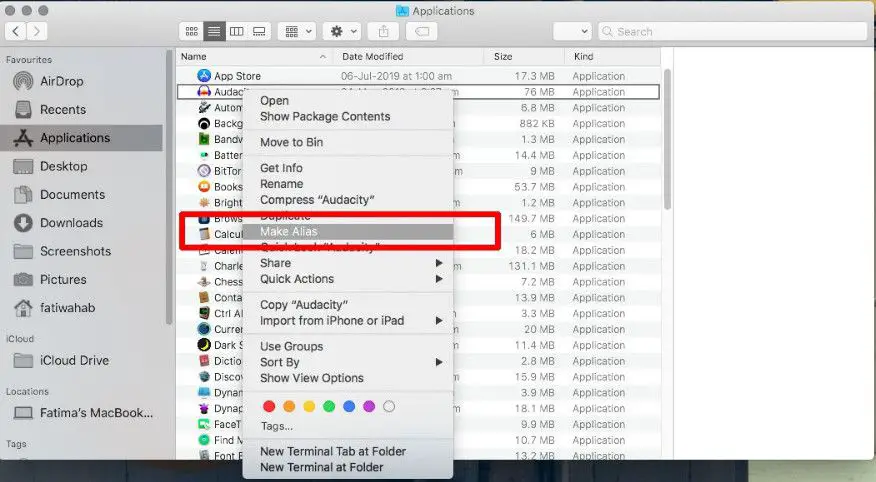Apply the green tag color

point(329,407)
